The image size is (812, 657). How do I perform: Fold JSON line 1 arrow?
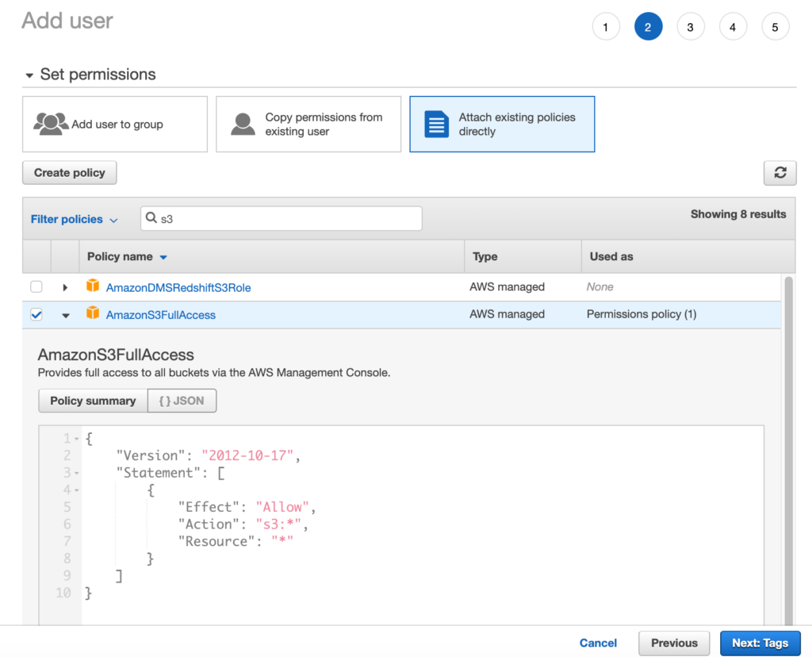coord(77,439)
